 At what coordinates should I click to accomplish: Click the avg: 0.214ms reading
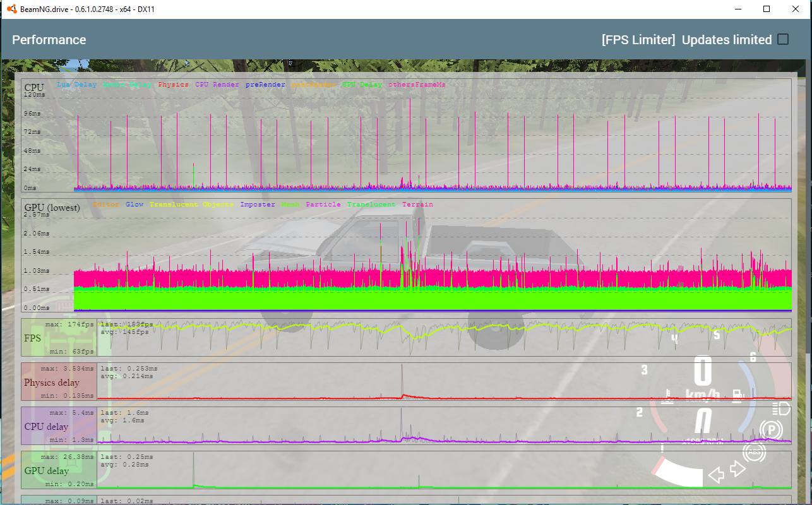[126, 376]
